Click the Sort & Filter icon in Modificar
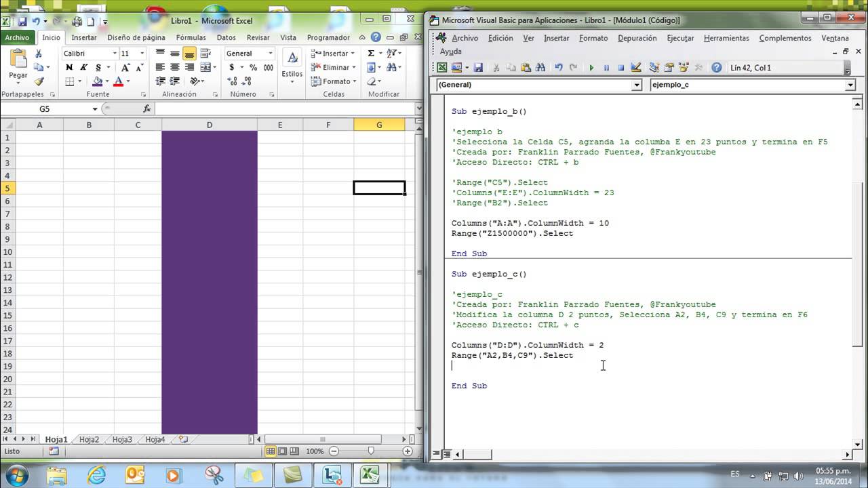 [x=393, y=53]
